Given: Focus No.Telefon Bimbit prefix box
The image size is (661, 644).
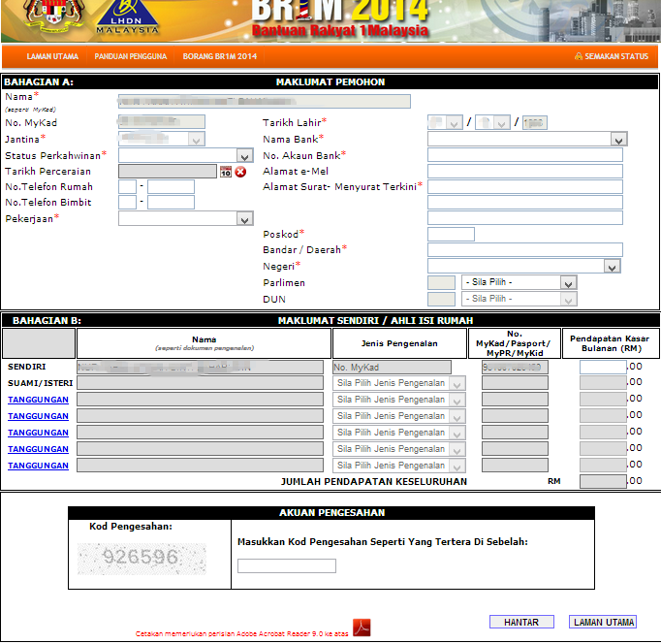Looking at the screenshot, I should pos(127,203).
